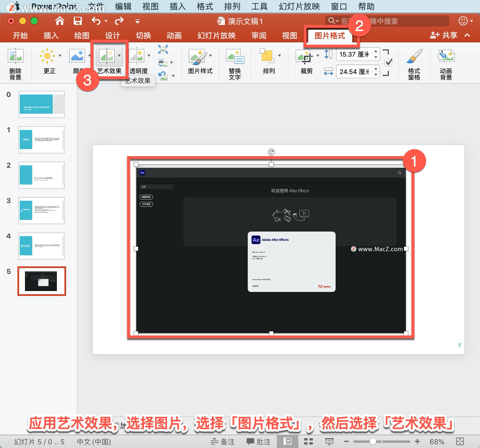Expand the Picture Styles dropdown arrow

[210, 55]
